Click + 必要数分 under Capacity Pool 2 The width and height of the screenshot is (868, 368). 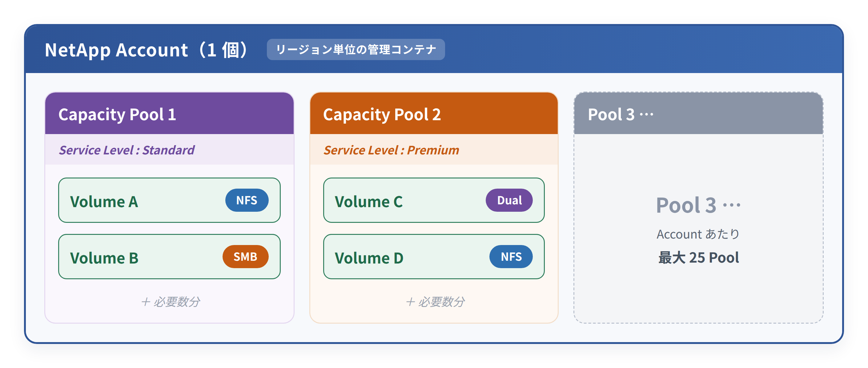[x=435, y=301]
